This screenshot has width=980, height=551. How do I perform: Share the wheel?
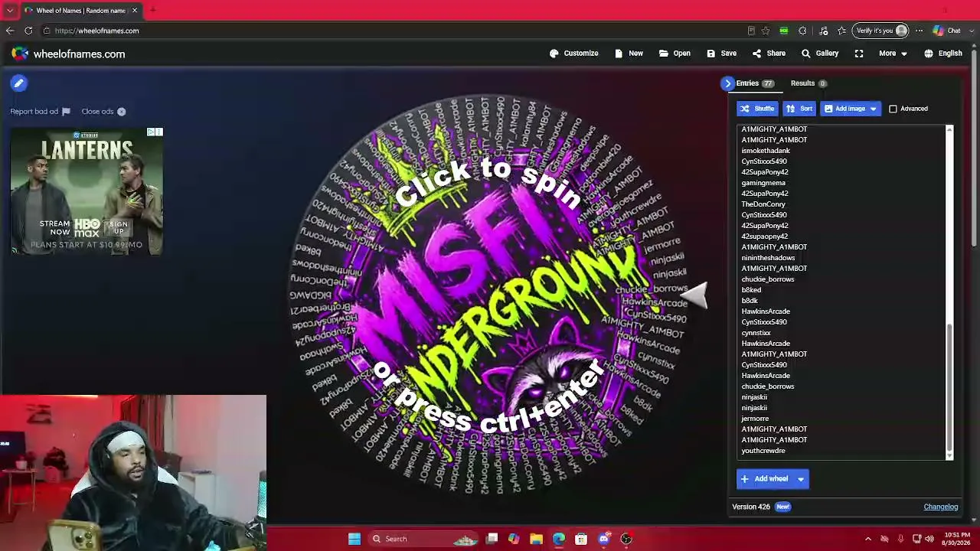coord(769,54)
